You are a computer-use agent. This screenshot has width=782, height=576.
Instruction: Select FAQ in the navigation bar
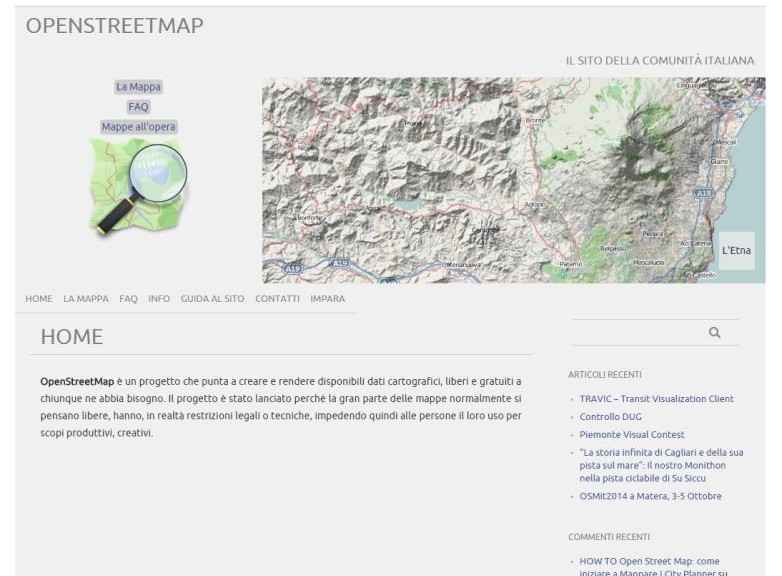pos(128,299)
